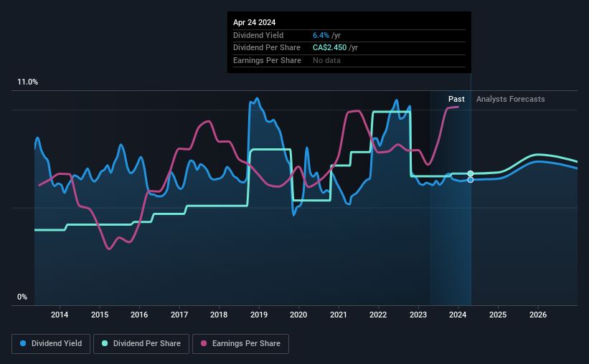This screenshot has width=589, height=364.
Task: Click the Dividend Per Share row label in tooltip
Action: pyautogui.click(x=267, y=48)
